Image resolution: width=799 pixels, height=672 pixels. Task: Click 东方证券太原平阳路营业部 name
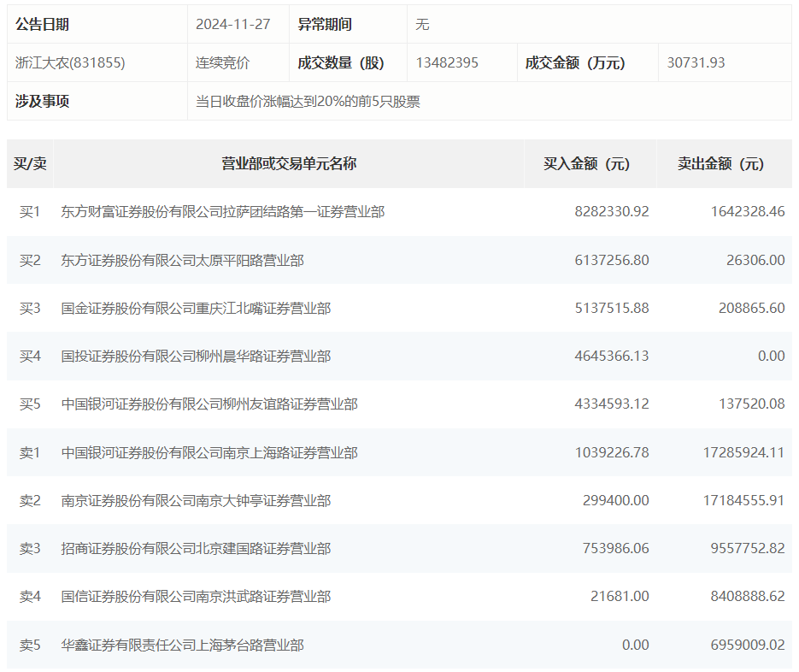coord(182,261)
